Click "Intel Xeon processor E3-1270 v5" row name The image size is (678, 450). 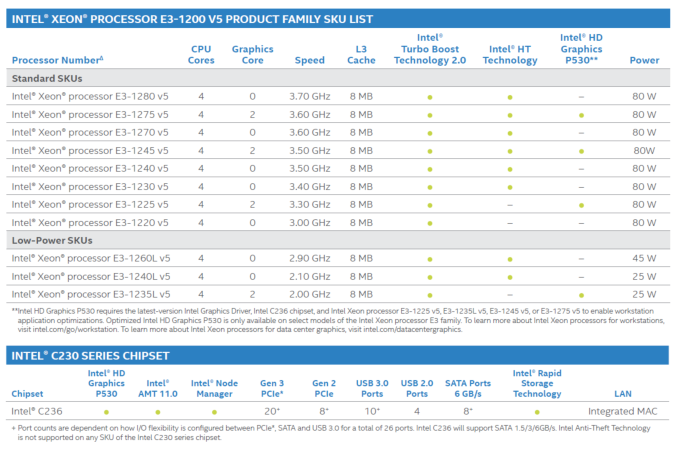pyautogui.click(x=90, y=132)
